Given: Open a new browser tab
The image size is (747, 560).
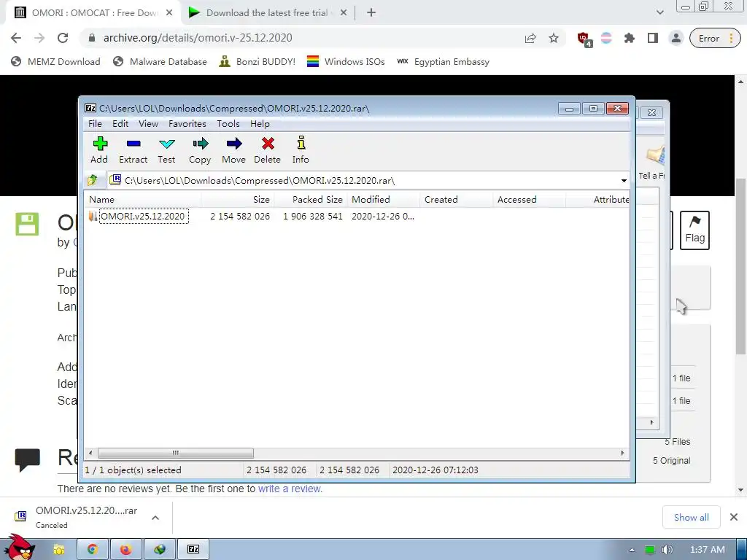Looking at the screenshot, I should point(371,13).
